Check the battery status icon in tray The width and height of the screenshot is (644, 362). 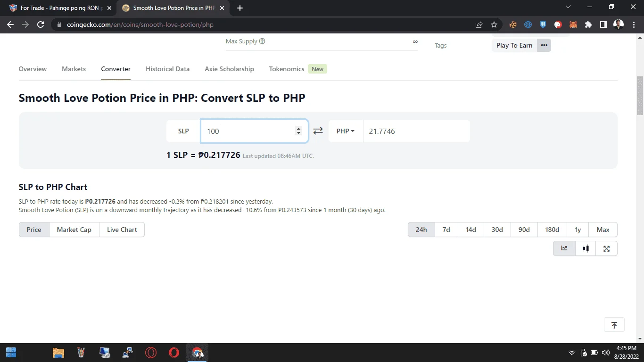pyautogui.click(x=595, y=353)
